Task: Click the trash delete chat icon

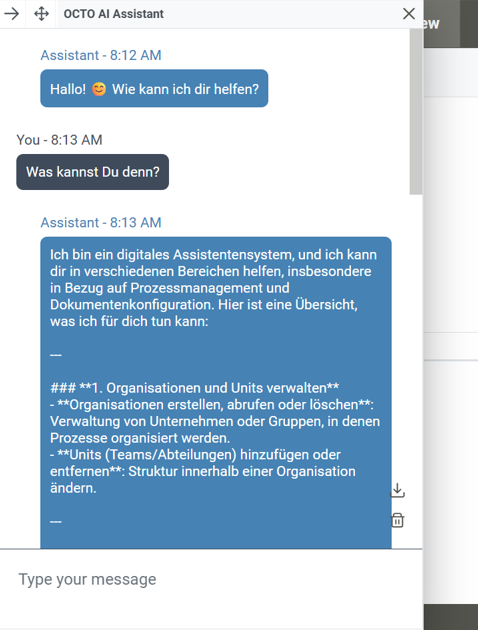Action: [x=397, y=520]
